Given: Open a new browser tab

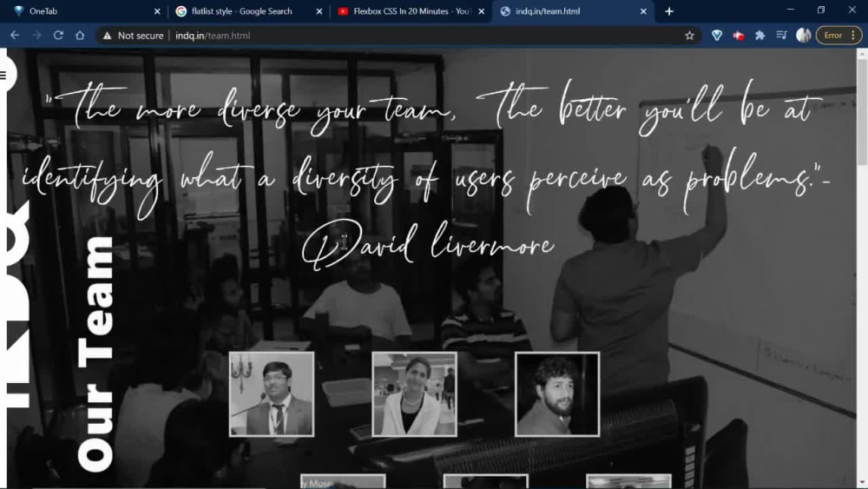Looking at the screenshot, I should pos(668,11).
